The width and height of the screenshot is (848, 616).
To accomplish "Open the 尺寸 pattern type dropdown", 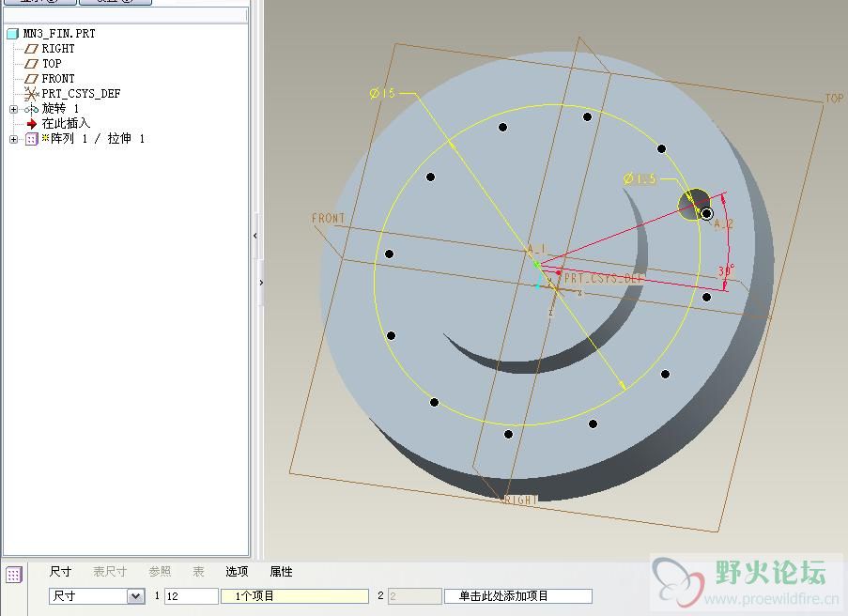I will click(x=136, y=596).
